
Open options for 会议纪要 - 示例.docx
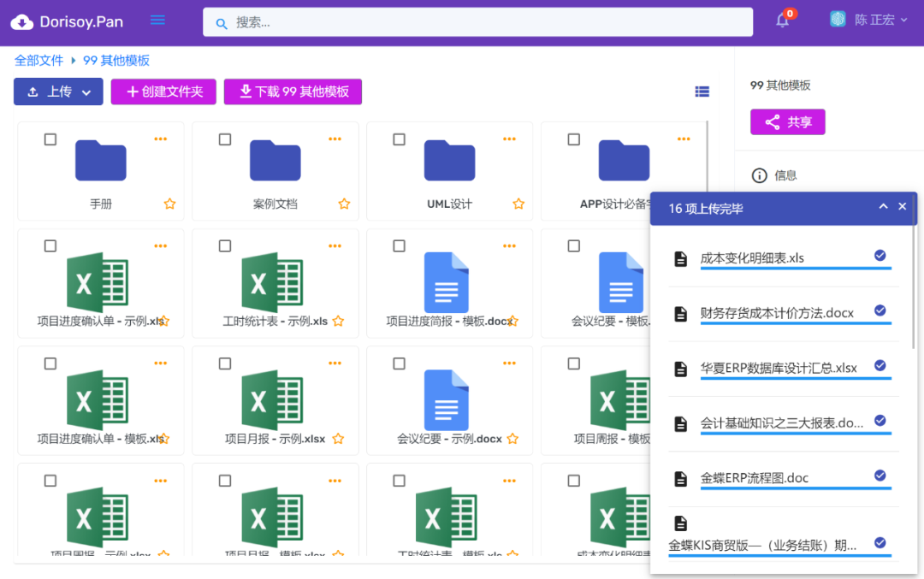509,363
